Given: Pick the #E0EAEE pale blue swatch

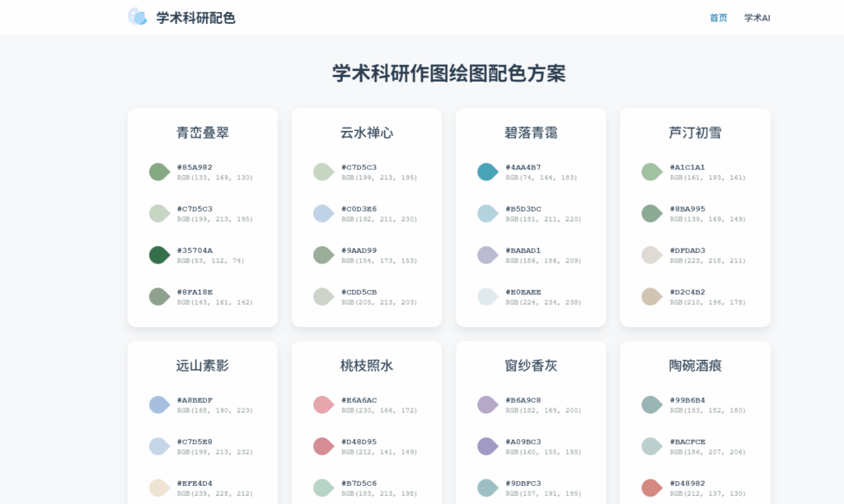Looking at the screenshot, I should (x=488, y=296).
